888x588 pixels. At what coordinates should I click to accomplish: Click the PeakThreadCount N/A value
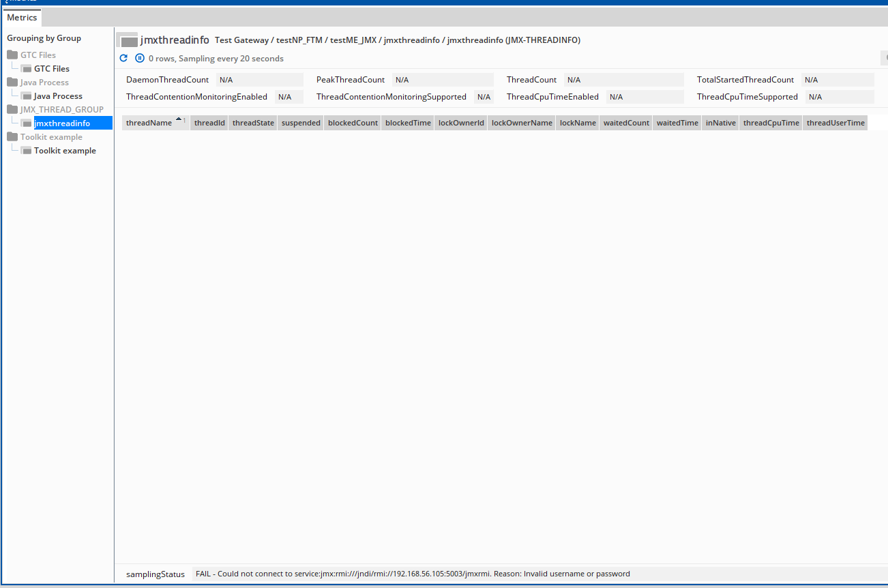tap(443, 80)
